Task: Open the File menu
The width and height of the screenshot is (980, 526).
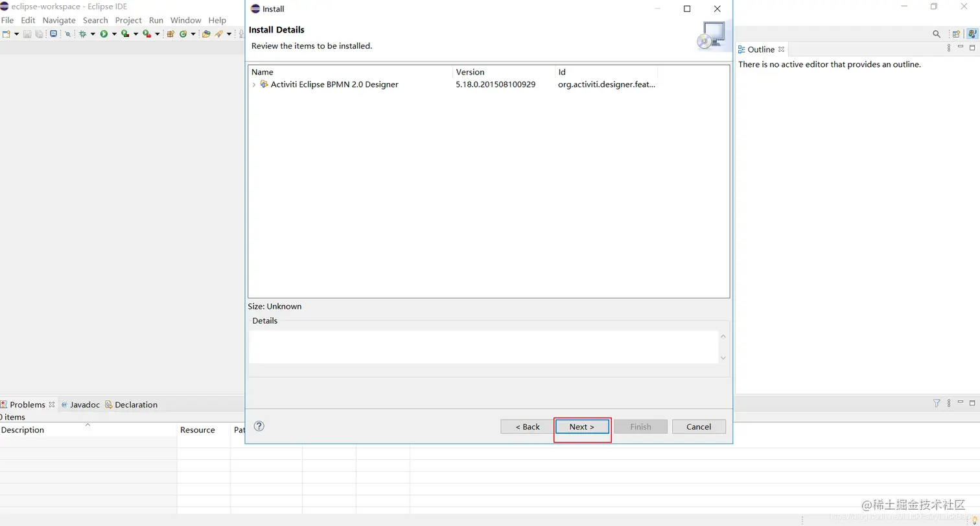Action: (7, 20)
